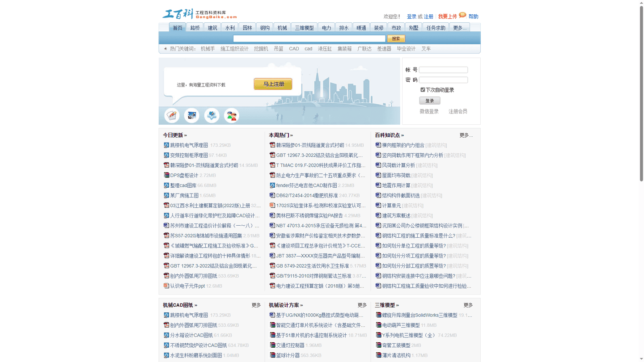Click the 密码 password input field

click(443, 80)
